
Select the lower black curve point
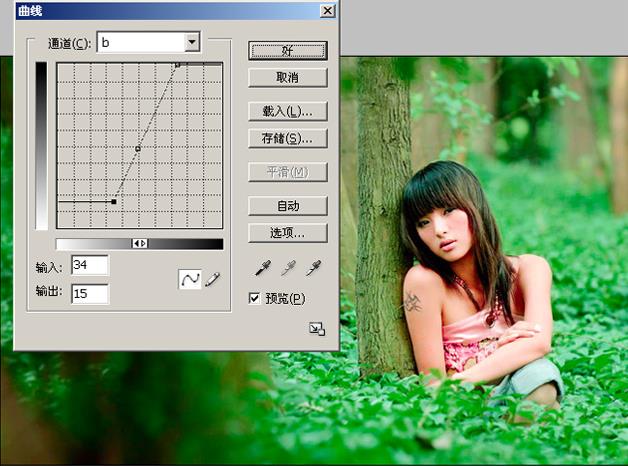pos(114,202)
